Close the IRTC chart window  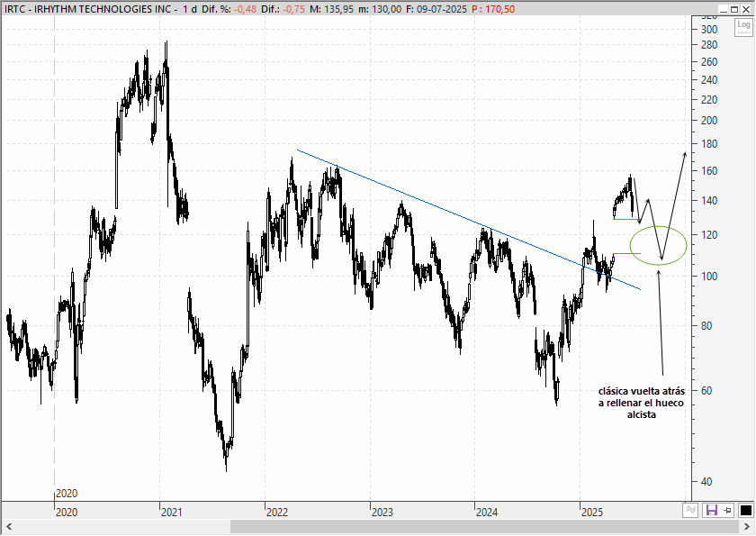click(746, 9)
